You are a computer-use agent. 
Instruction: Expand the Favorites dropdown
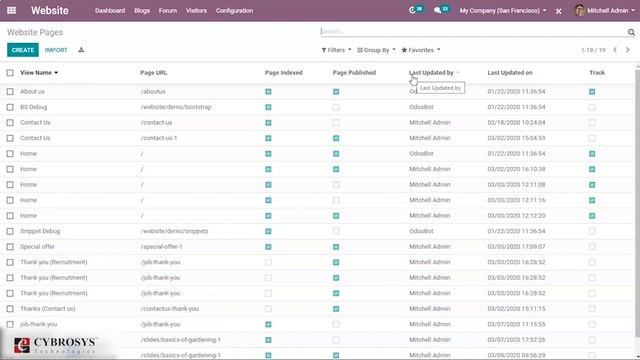coord(421,50)
